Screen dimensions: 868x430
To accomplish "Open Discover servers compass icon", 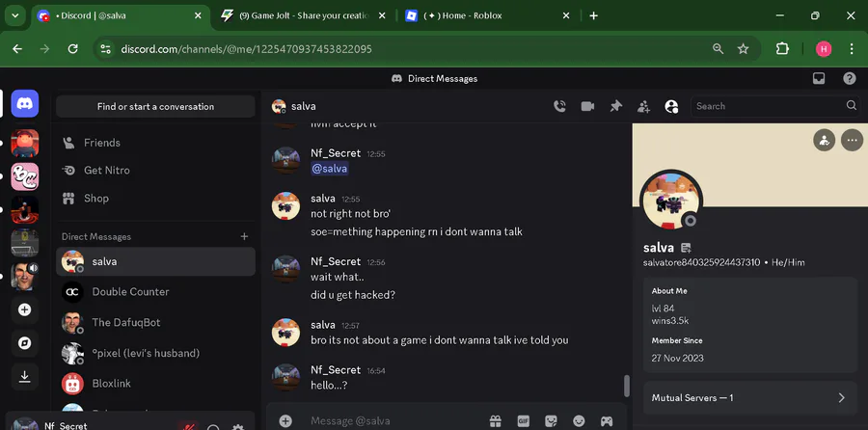I will coord(24,343).
